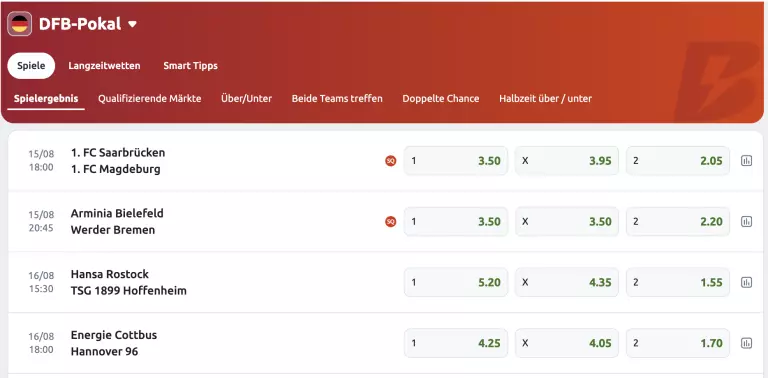Open statistics icon for Energie Cottbus match
This screenshot has height=378, width=768.
tap(746, 343)
